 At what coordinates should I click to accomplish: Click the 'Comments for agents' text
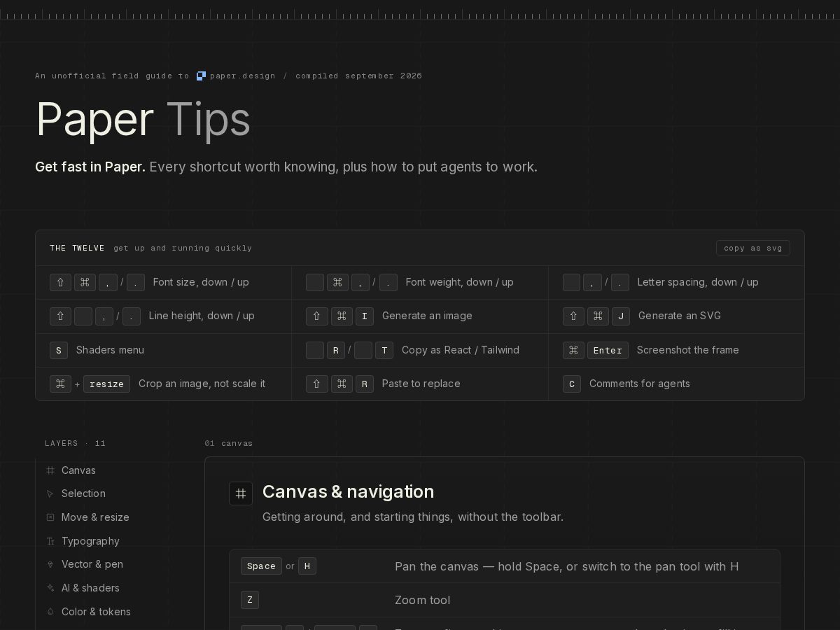[640, 384]
